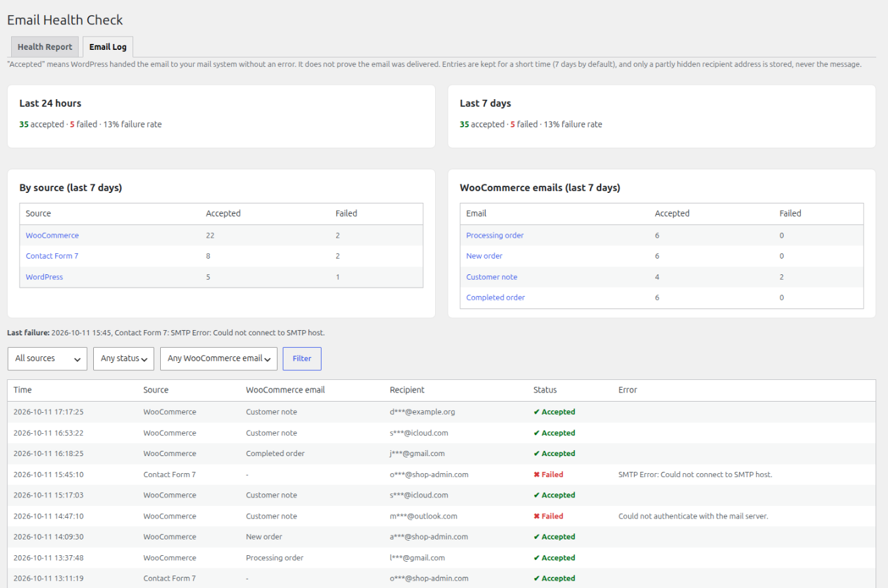Click the Filter button
Viewport: 888px width, 588px height.
tap(302, 359)
